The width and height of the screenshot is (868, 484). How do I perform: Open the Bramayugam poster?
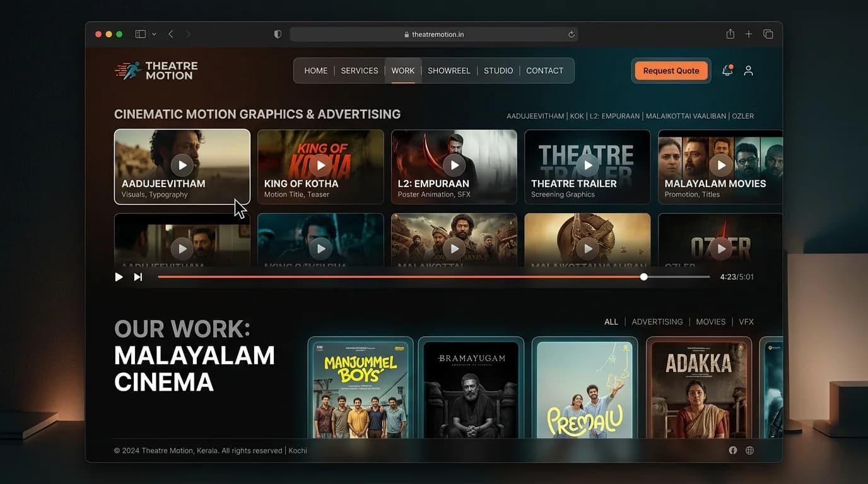[471, 388]
